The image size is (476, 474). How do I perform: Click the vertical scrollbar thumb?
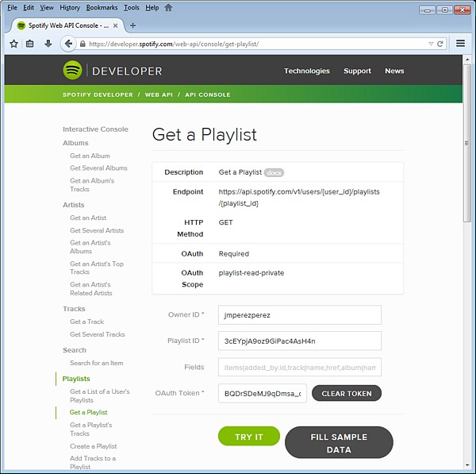coord(467,143)
